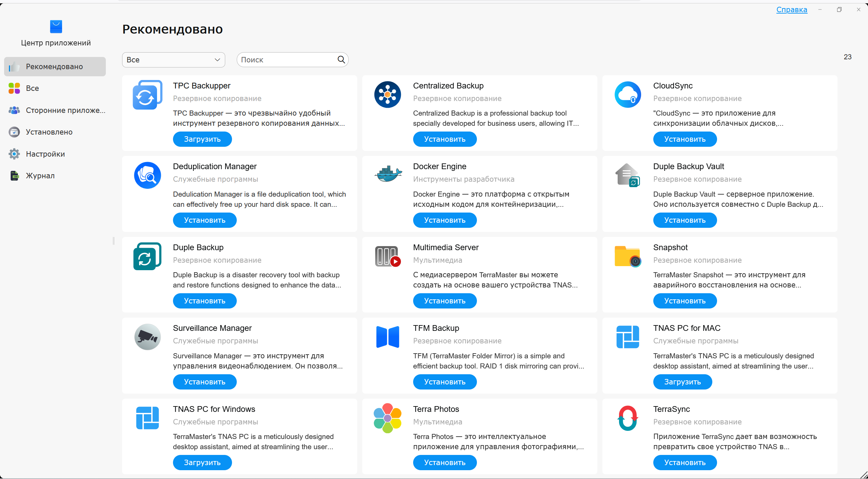Open the Справка help link
The width and height of the screenshot is (868, 479).
[x=791, y=9]
